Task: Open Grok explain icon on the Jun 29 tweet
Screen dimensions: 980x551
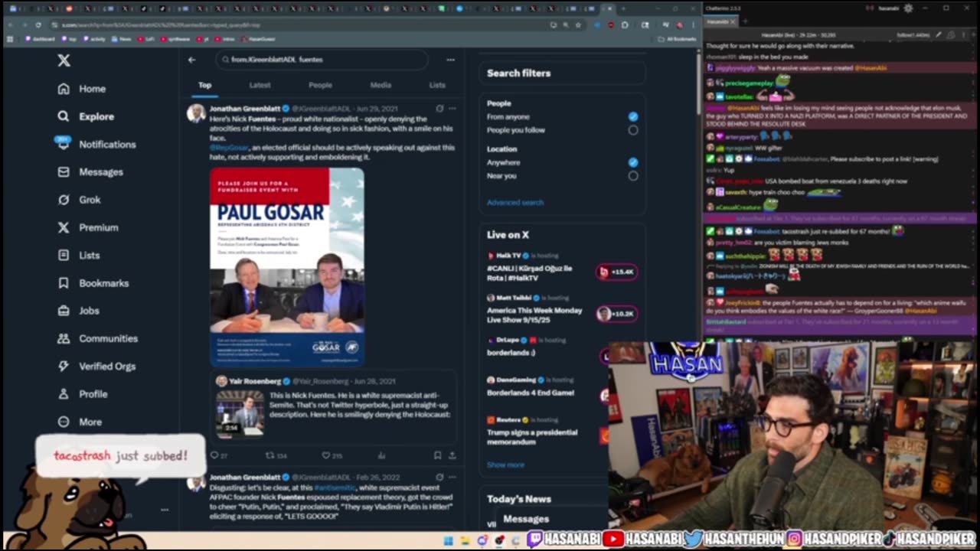Action: point(439,109)
